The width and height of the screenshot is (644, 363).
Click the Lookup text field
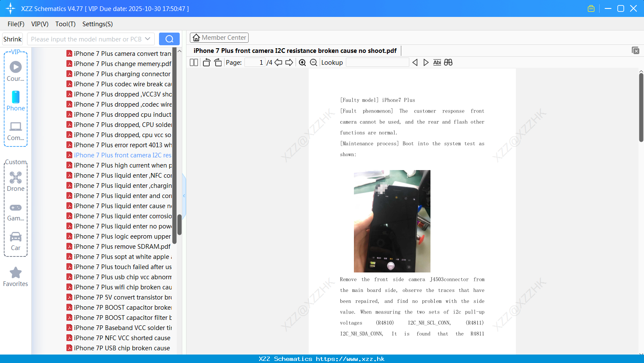(x=378, y=63)
